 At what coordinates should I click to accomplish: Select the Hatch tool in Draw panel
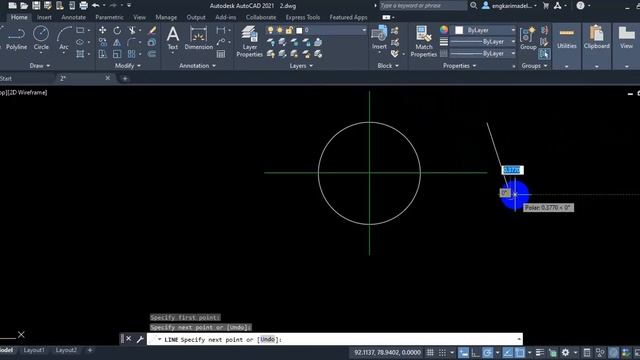(x=80, y=53)
